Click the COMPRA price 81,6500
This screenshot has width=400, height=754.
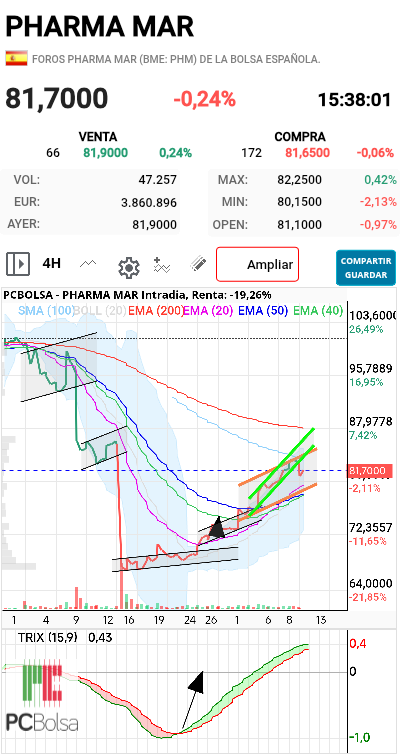tap(308, 153)
